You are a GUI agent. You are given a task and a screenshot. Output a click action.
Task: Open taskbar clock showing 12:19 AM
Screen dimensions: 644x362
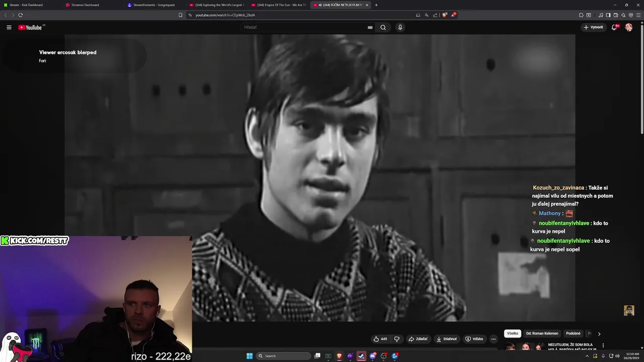[x=631, y=356]
